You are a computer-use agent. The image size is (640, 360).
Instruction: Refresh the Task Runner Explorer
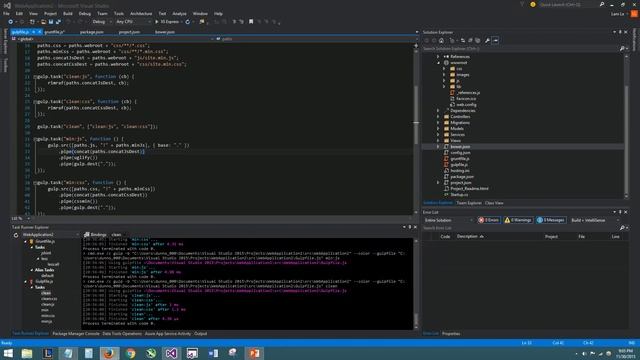pyautogui.click(x=16, y=235)
